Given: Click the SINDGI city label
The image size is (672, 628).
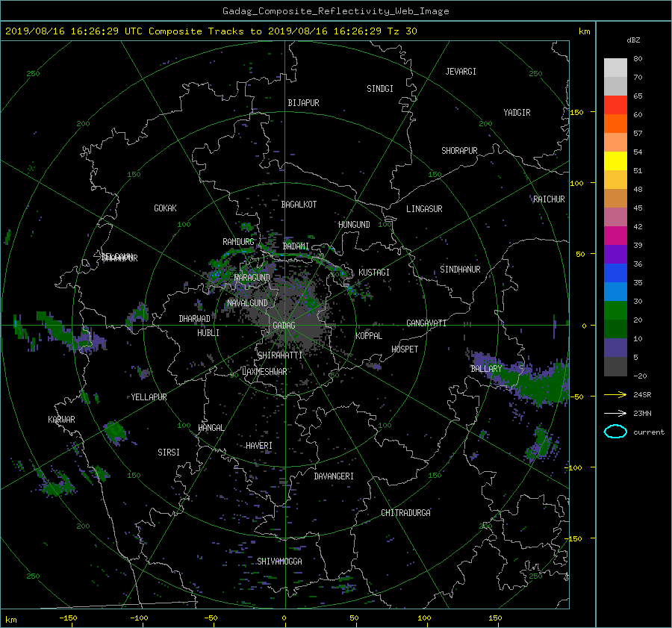Looking at the screenshot, I should [x=380, y=89].
